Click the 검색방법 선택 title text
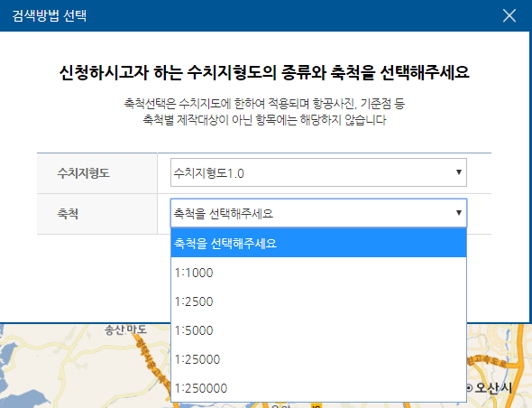This screenshot has height=408, width=532. coord(50,15)
